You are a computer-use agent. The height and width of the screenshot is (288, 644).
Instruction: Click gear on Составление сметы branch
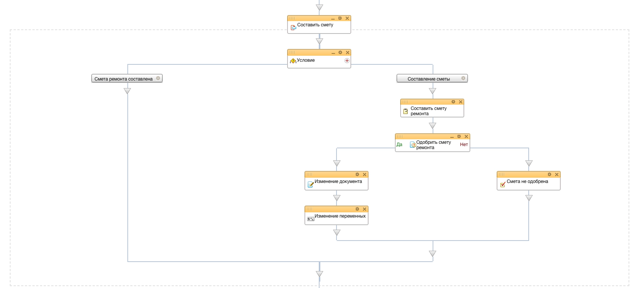tap(463, 78)
